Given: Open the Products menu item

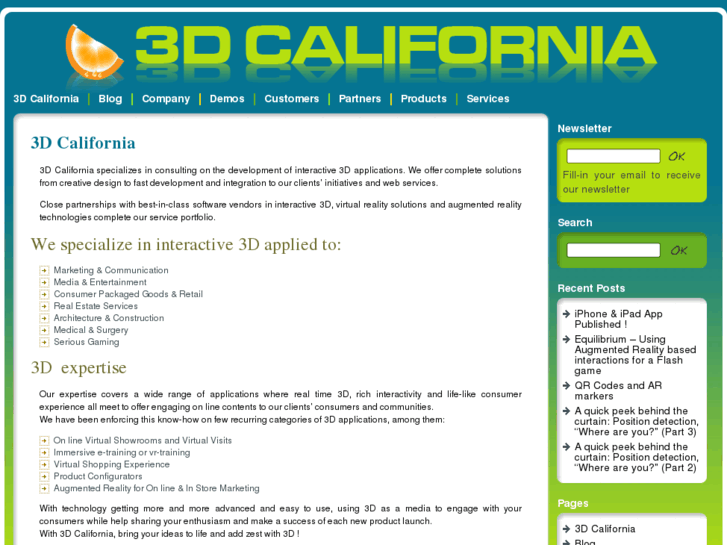Looking at the screenshot, I should [x=424, y=99].
